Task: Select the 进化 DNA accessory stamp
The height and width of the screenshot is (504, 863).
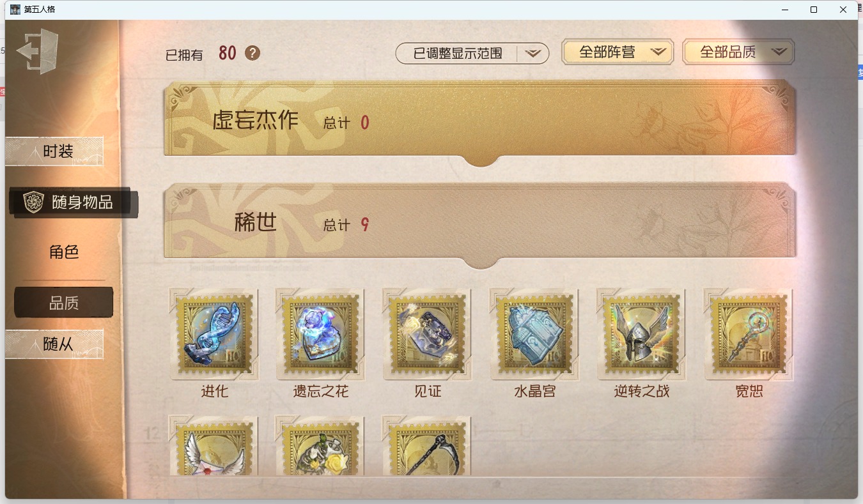Action: (214, 334)
